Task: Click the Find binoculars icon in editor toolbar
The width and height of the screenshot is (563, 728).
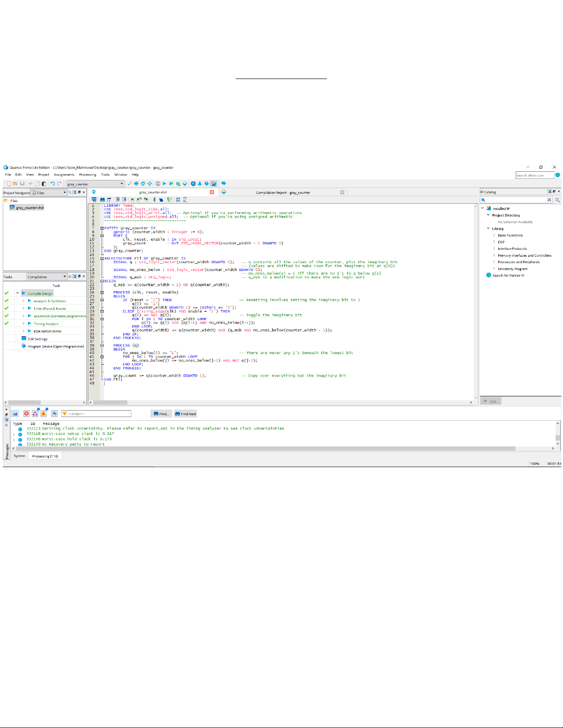Action: coord(102,200)
